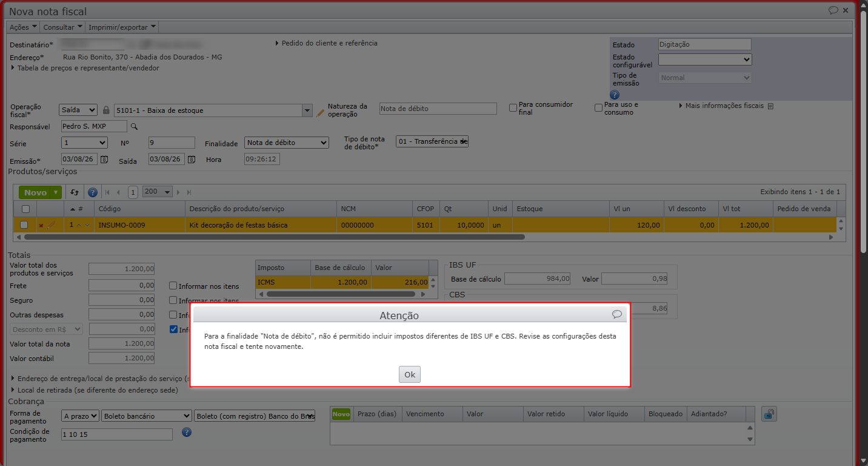Click the Nº field containing 9
The height and width of the screenshot is (466, 868).
click(x=172, y=143)
